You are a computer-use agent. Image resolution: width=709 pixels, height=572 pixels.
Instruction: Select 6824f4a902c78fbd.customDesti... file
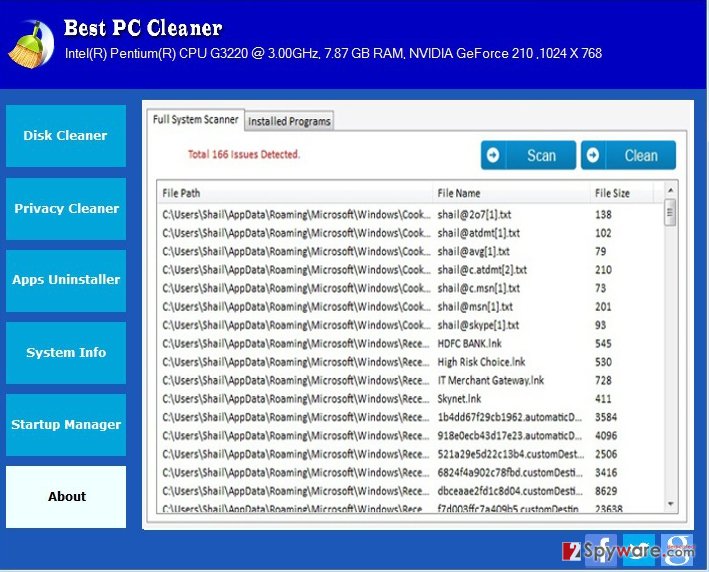411,473
